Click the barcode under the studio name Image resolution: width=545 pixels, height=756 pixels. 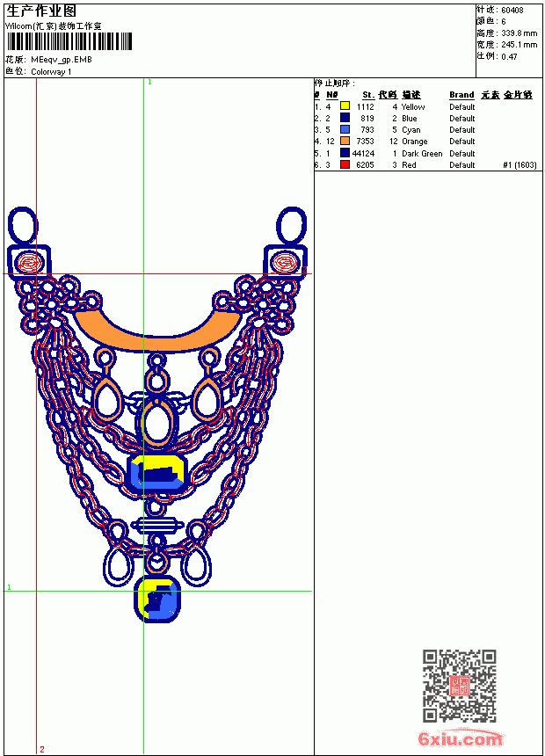click(x=69, y=42)
